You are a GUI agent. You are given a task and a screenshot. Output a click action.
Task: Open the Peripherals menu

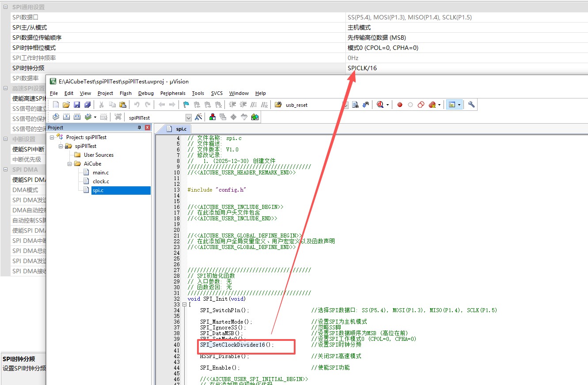pyautogui.click(x=173, y=93)
